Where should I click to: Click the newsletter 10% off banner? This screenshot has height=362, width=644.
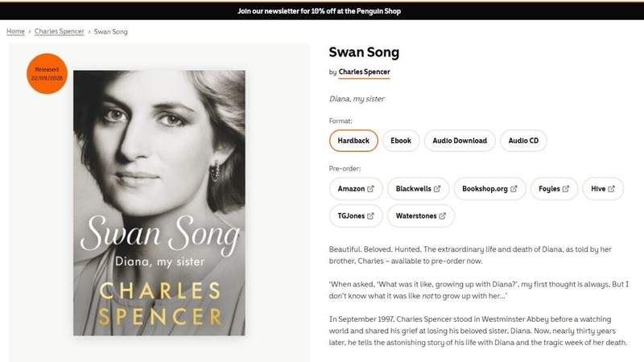(x=319, y=11)
